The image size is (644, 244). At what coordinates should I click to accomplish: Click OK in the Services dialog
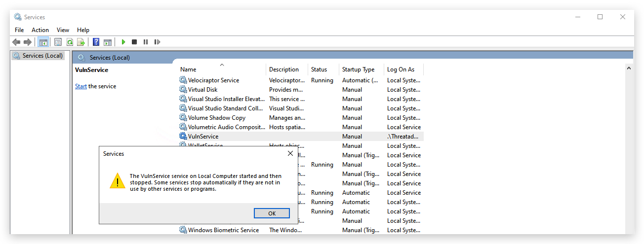(x=272, y=213)
